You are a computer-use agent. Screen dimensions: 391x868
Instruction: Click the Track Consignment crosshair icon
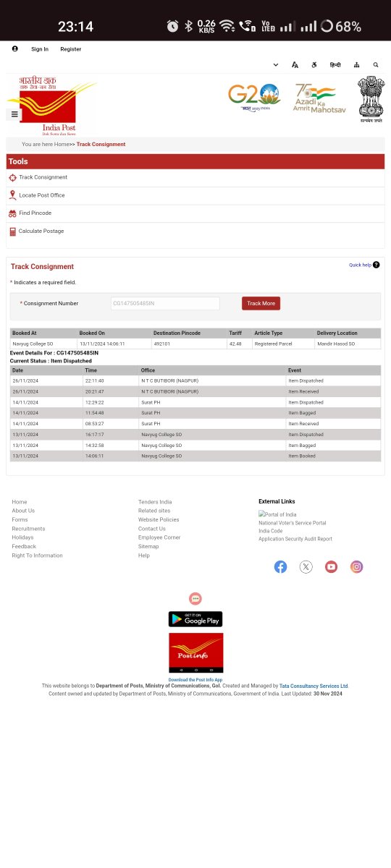(12, 177)
